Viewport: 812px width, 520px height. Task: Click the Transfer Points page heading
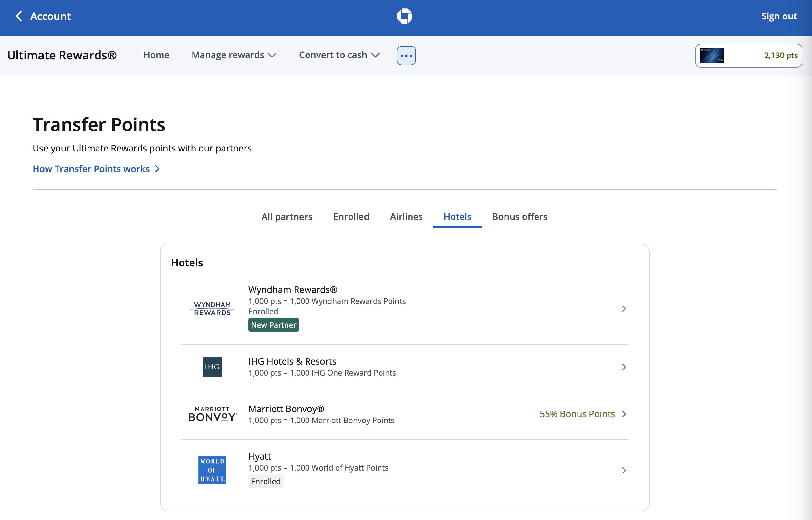tap(99, 124)
